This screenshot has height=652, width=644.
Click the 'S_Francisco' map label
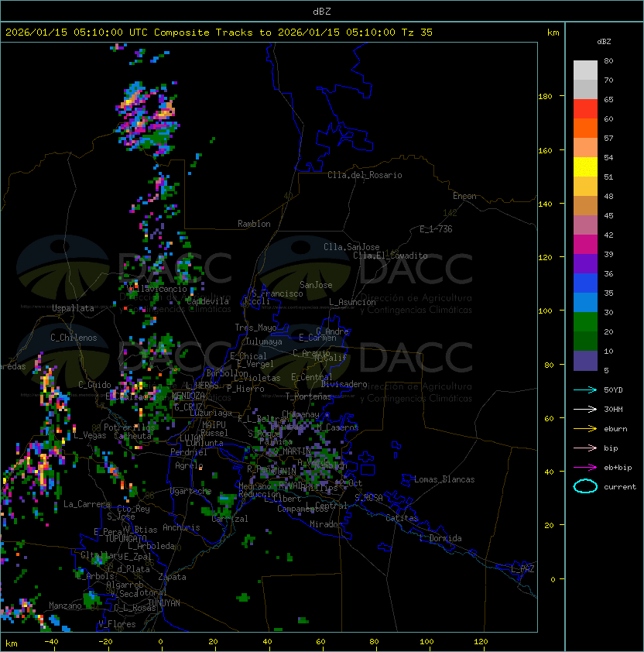click(277, 293)
